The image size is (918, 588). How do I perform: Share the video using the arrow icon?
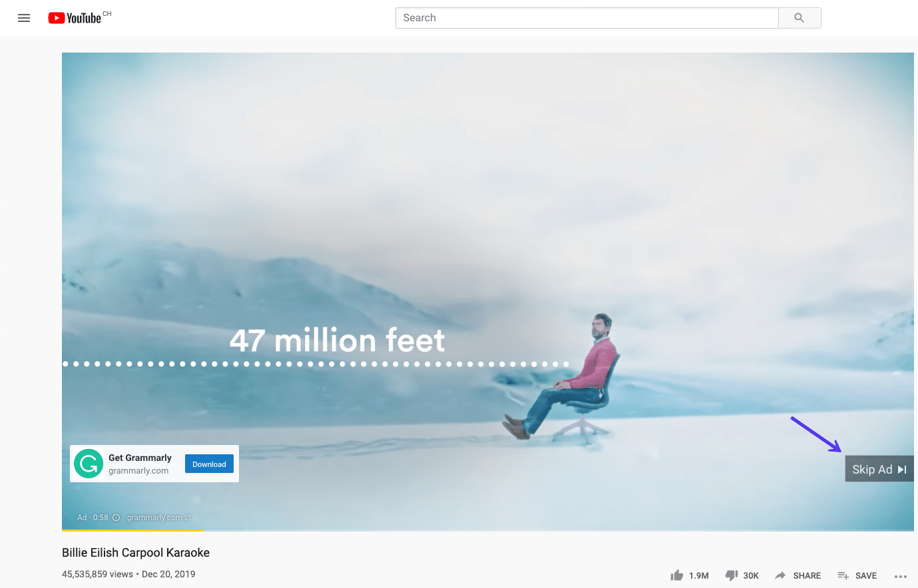(x=780, y=575)
